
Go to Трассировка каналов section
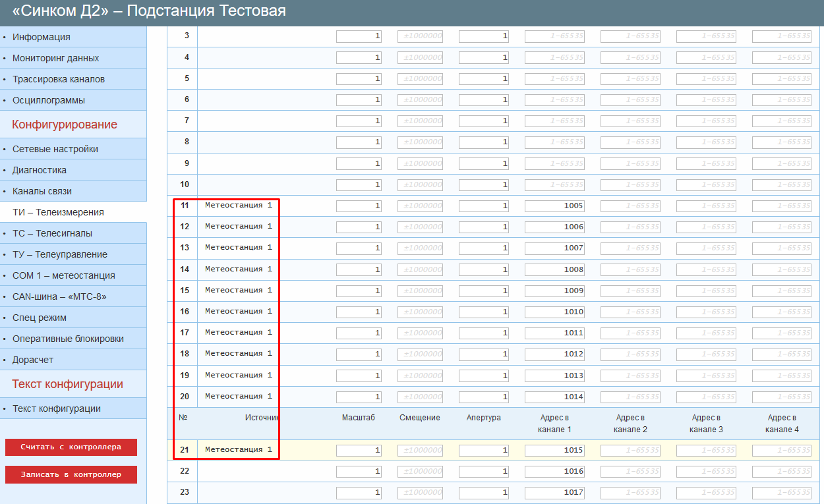(x=58, y=79)
